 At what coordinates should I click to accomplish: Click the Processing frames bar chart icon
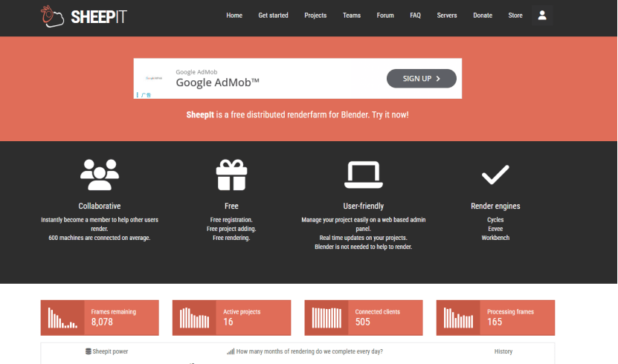click(x=458, y=318)
